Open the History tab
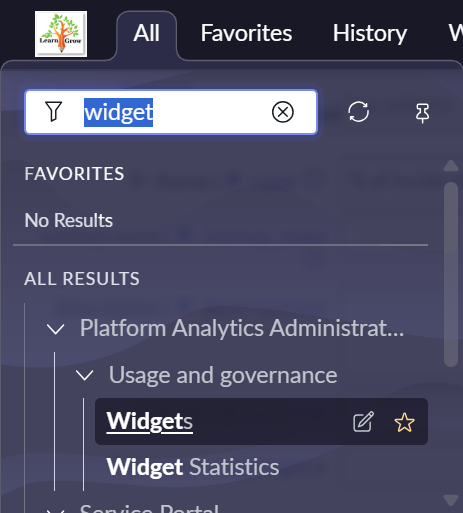The width and height of the screenshot is (463, 513). point(370,33)
